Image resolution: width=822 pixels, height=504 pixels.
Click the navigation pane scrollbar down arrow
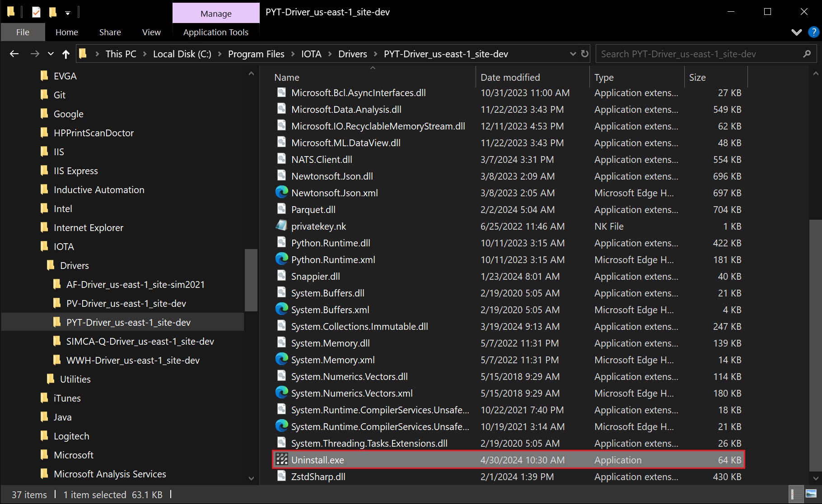point(251,478)
